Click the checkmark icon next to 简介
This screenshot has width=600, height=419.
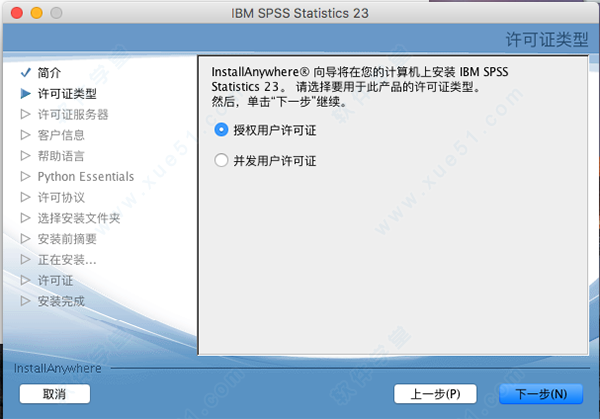[26, 72]
